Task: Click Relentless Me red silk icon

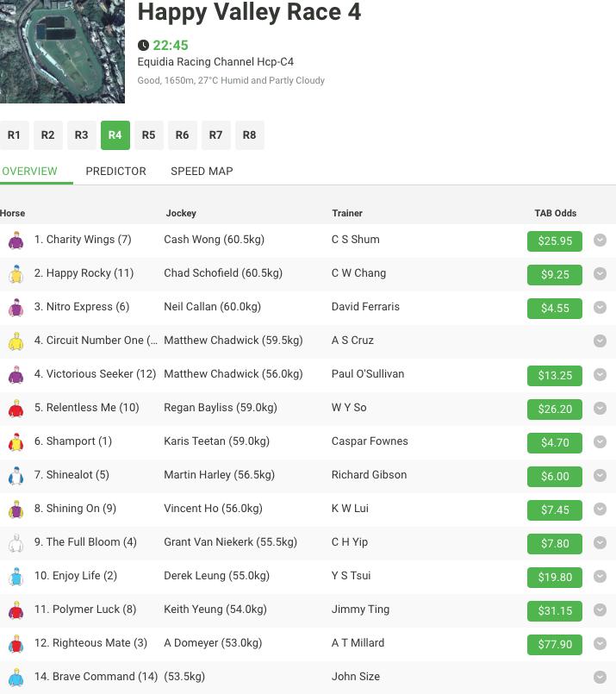Action: click(x=16, y=410)
